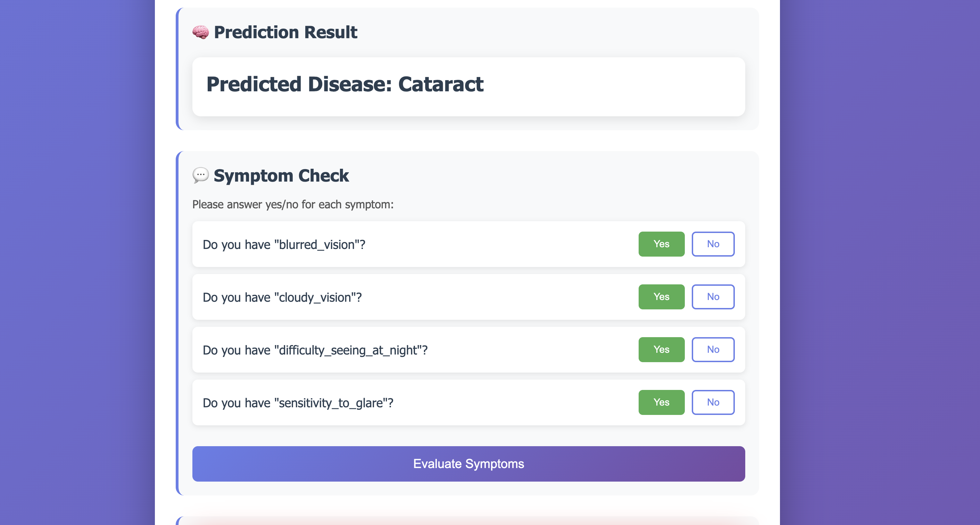Click the Predicted Disease: Cataract text
Viewport: 980px width, 525px height.
345,84
